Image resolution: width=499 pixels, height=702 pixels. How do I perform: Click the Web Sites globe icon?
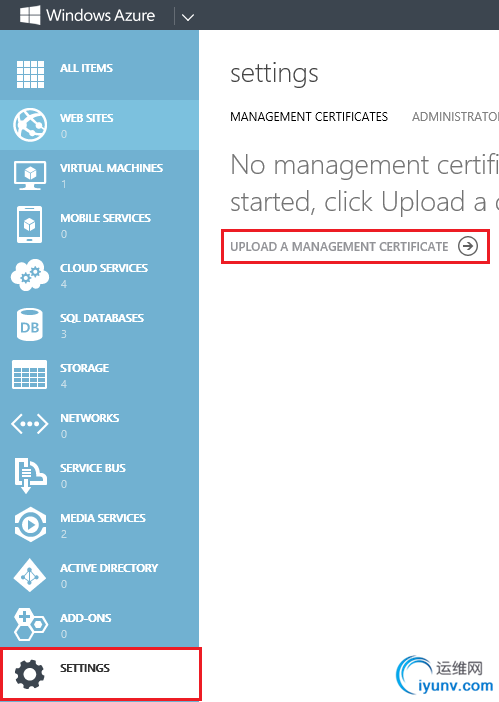[x=30, y=124]
